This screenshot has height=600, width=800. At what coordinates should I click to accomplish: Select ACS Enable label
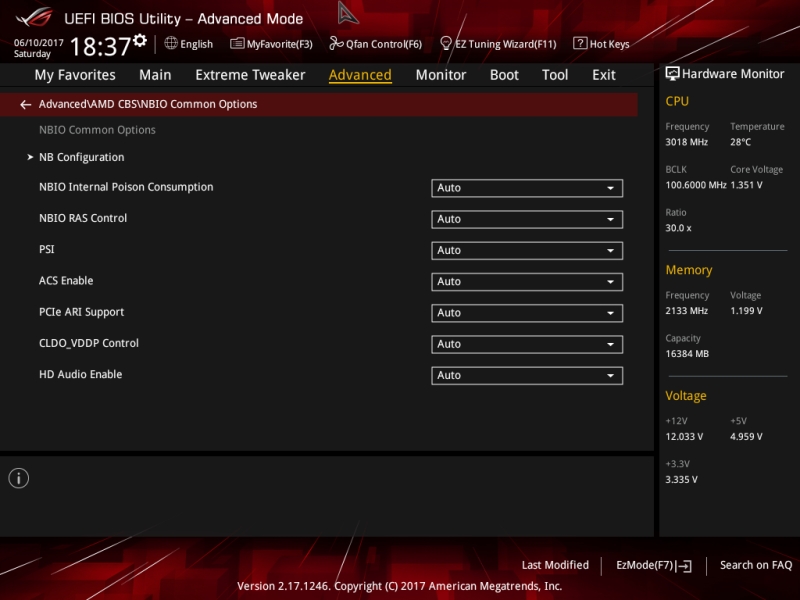(x=66, y=281)
